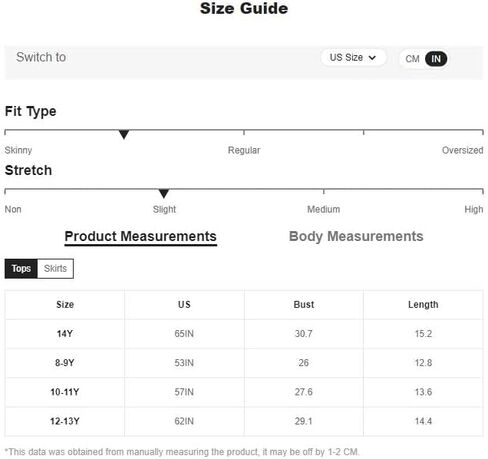Select the IN unit toggle
488x459 pixels.
click(436, 59)
